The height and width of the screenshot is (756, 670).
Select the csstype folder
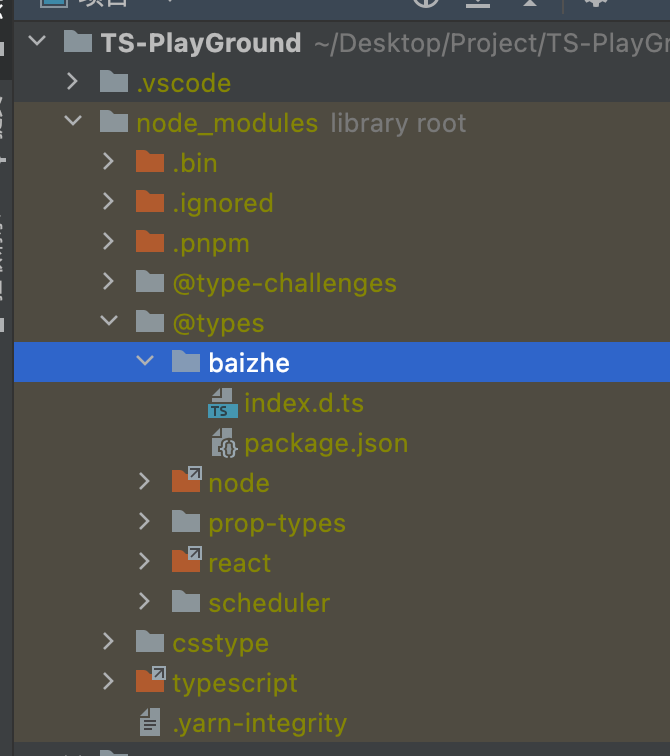[x=220, y=644]
